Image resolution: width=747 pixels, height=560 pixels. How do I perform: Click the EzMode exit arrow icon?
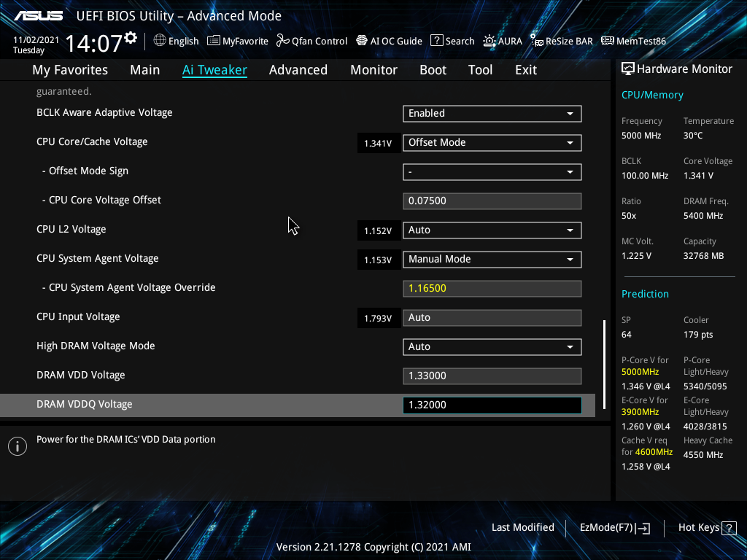point(643,528)
